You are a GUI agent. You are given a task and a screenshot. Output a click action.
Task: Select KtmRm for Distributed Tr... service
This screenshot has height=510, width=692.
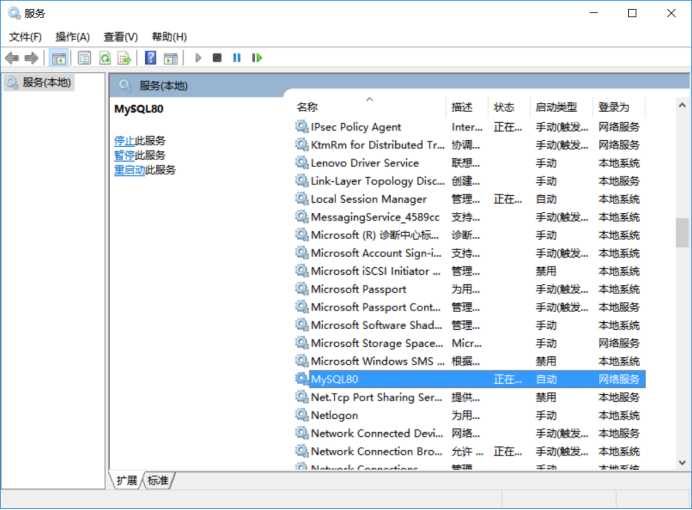pyautogui.click(x=470, y=145)
